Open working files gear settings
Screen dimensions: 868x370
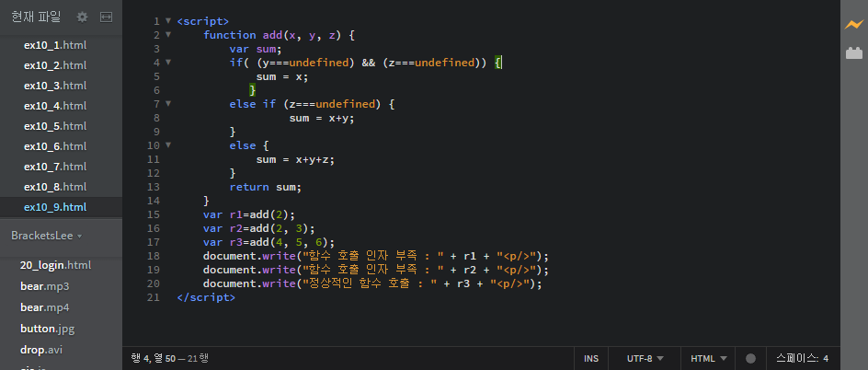(82, 17)
